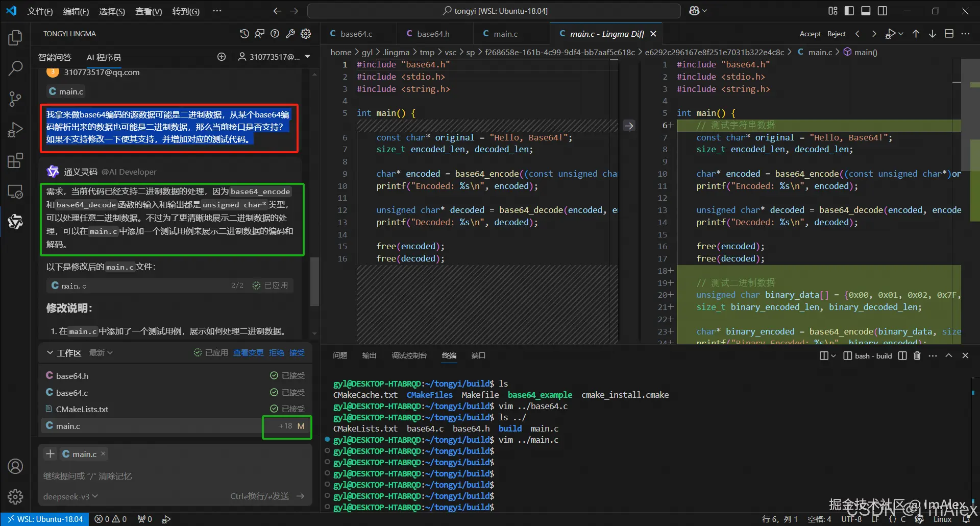Kill terminal with trash icon

click(x=917, y=355)
